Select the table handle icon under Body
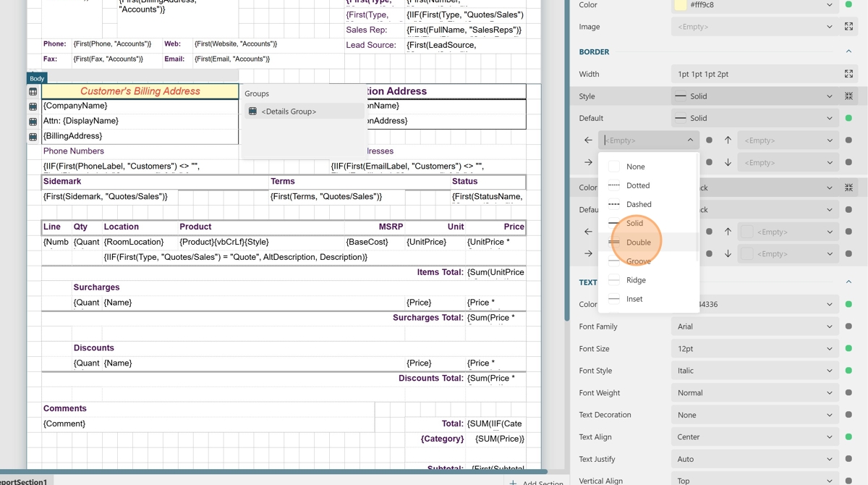Screen dimensions: 868x485 click(33, 92)
